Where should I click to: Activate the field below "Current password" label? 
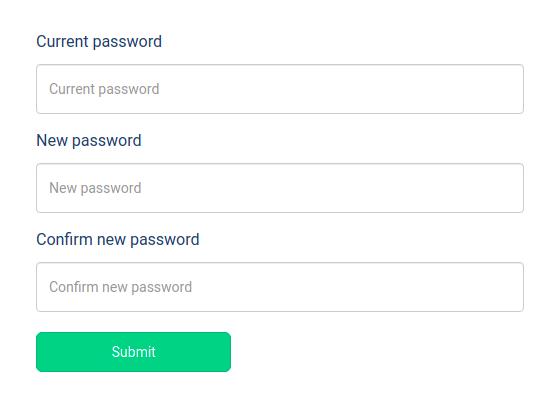pyautogui.click(x=280, y=89)
